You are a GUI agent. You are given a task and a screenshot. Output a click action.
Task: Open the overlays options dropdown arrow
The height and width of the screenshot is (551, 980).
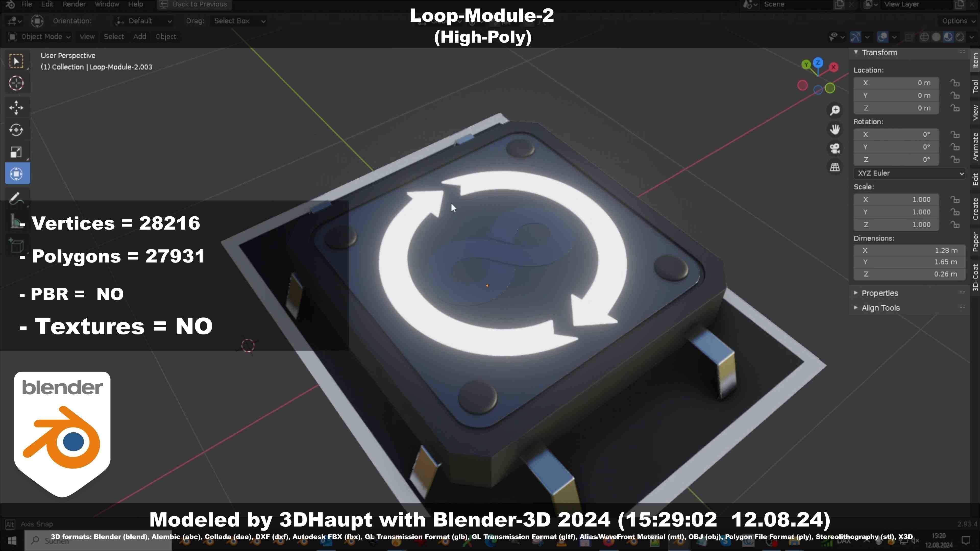coord(895,37)
